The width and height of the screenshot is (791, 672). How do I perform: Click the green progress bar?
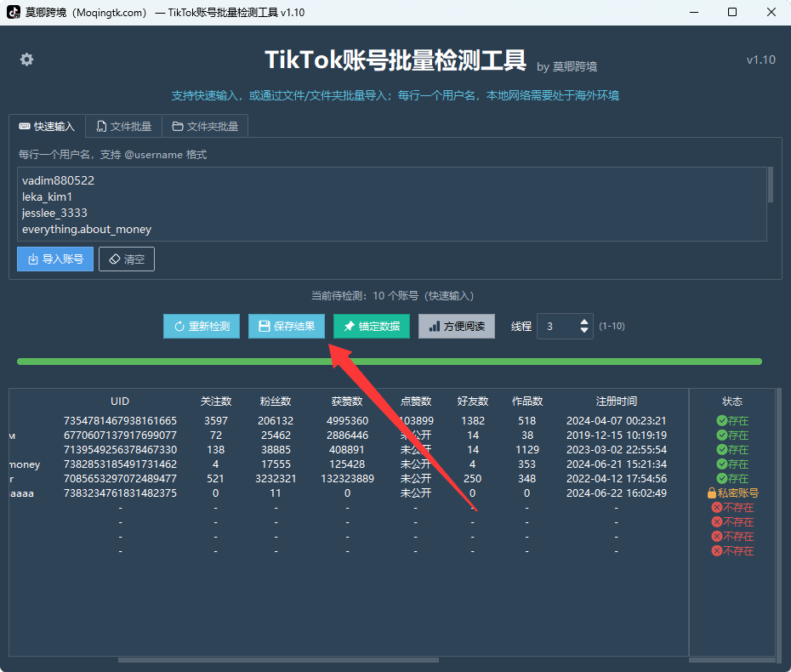click(390, 362)
